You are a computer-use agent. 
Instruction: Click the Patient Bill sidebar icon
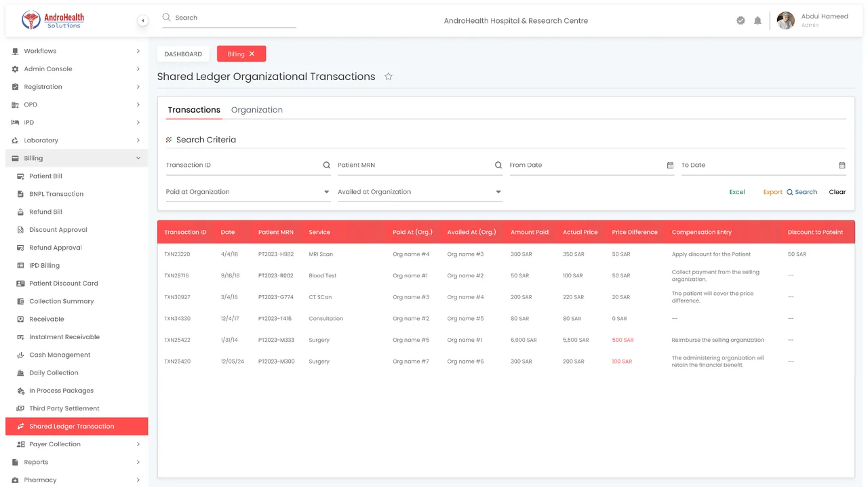20,176
